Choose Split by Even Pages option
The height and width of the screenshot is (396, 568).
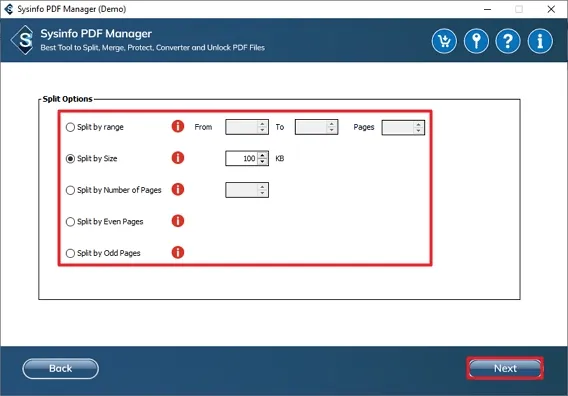pos(70,222)
